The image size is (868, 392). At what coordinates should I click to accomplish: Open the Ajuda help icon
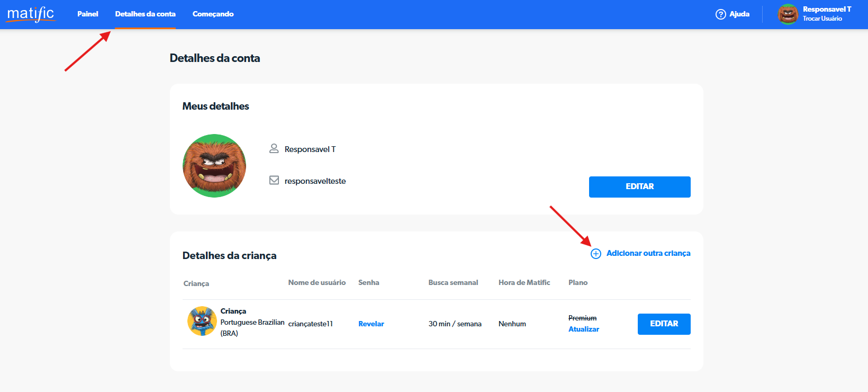[720, 14]
